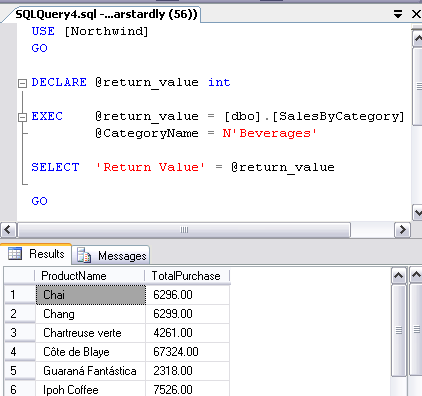
Task: Click the [Northwind] database name
Action: point(106,31)
